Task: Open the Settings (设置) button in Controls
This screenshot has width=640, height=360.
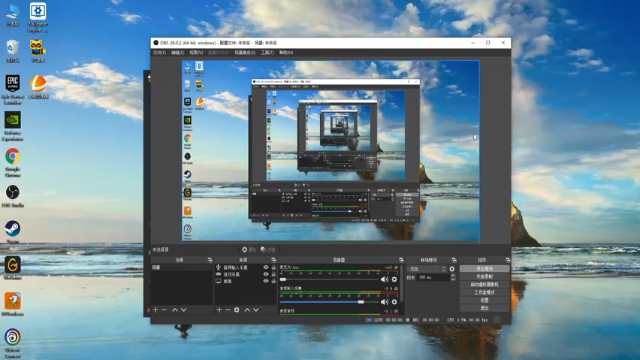Action: [484, 300]
